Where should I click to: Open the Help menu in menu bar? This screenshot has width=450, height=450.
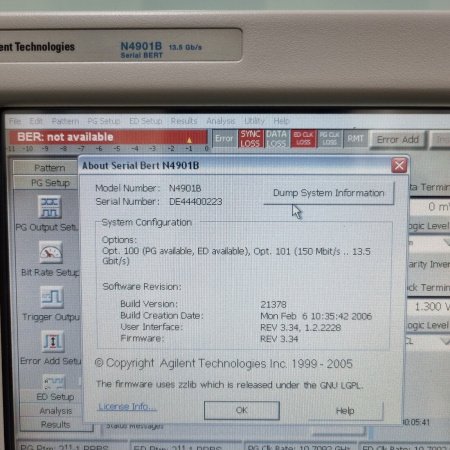point(281,121)
